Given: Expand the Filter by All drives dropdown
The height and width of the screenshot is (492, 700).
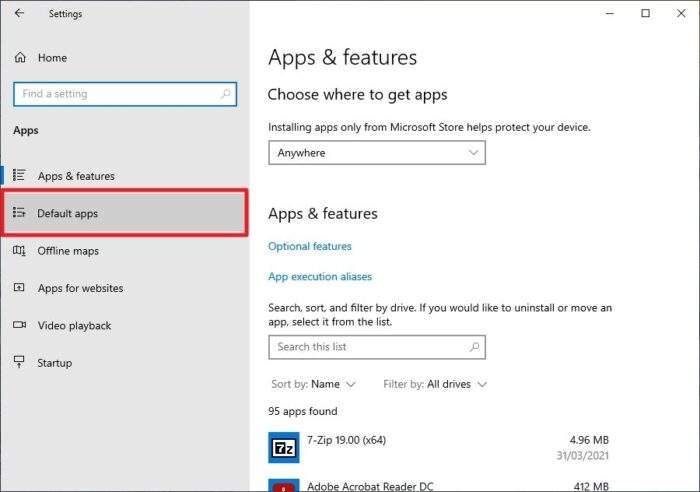Looking at the screenshot, I should point(435,384).
